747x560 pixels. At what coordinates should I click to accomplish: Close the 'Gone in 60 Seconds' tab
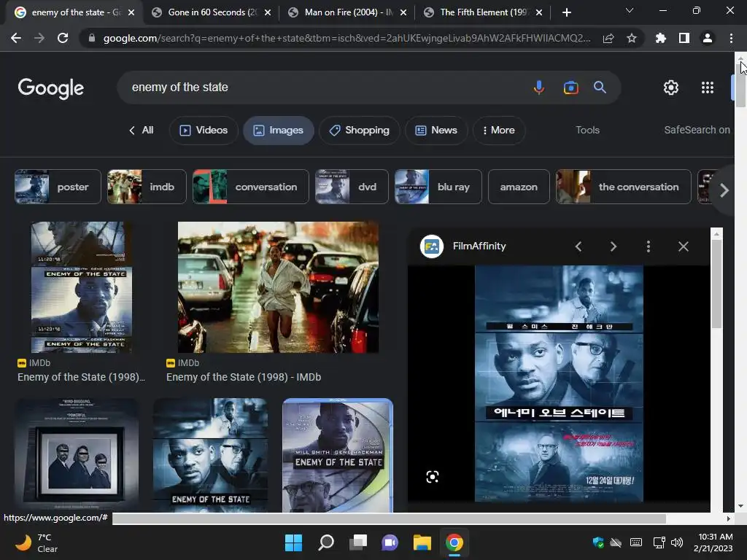268,12
